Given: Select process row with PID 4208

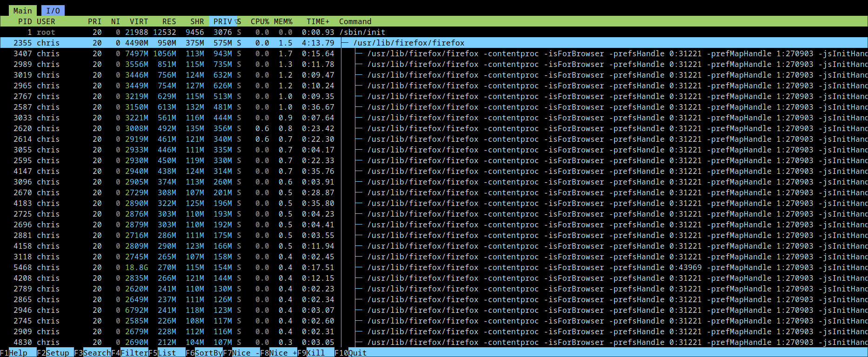Looking at the screenshot, I should point(434,278).
